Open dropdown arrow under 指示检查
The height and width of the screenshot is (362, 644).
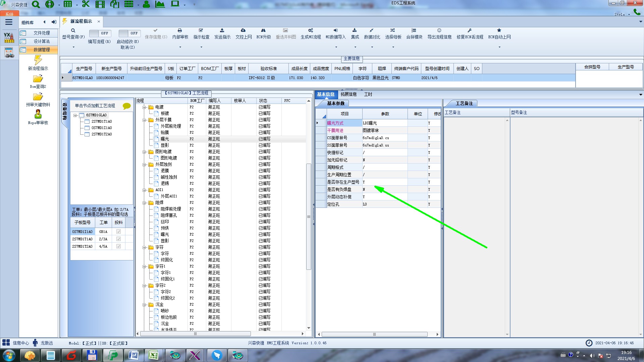201,47
